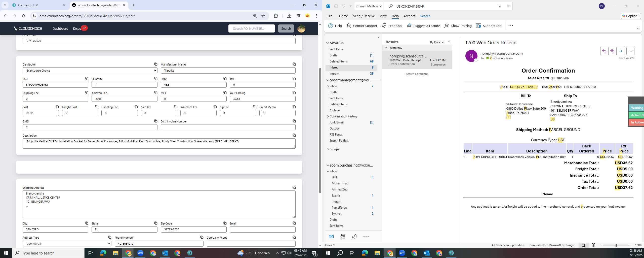The height and width of the screenshot is (258, 644).
Task: Open Synnex folder in mailbox
Action: coord(336,214)
